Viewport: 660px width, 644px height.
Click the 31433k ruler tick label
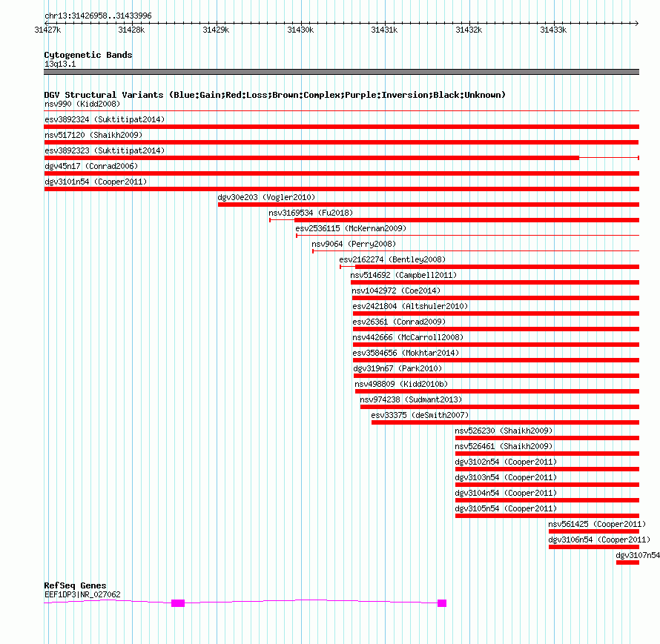553,30
